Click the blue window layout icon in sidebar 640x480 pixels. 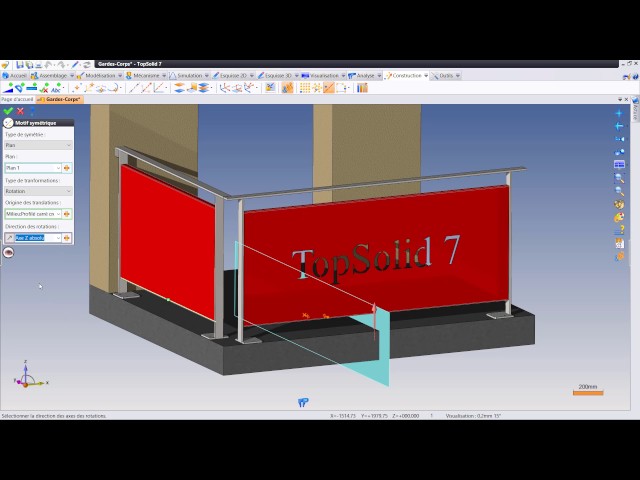(x=619, y=164)
